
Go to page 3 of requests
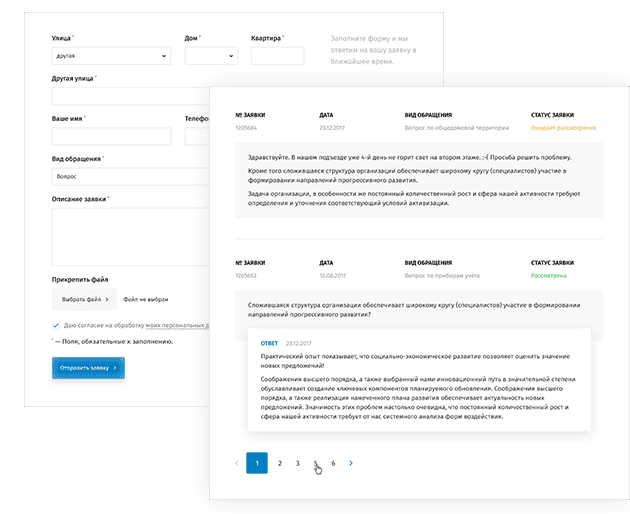[x=298, y=463]
